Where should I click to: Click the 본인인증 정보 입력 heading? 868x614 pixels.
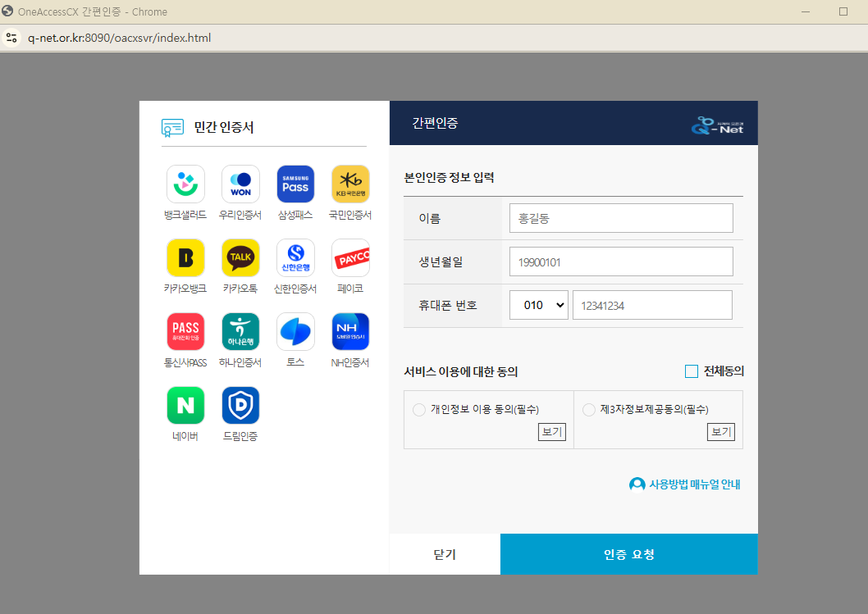tap(449, 178)
